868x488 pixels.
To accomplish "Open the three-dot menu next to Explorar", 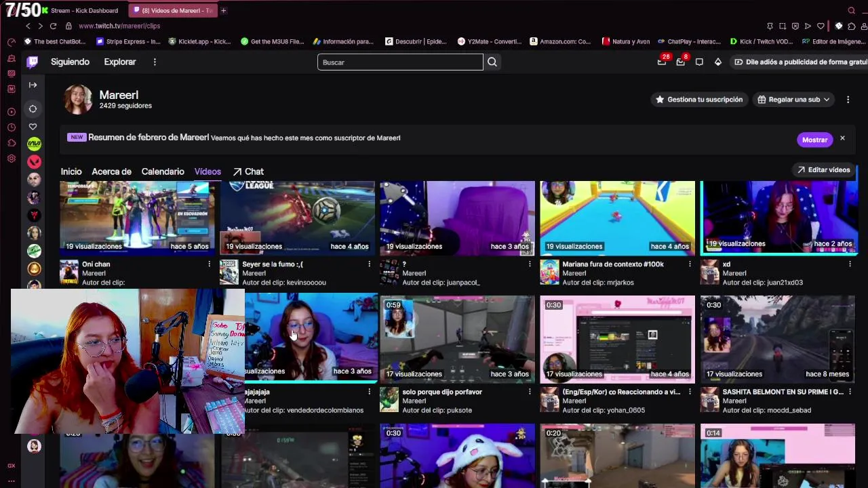I will click(x=155, y=62).
